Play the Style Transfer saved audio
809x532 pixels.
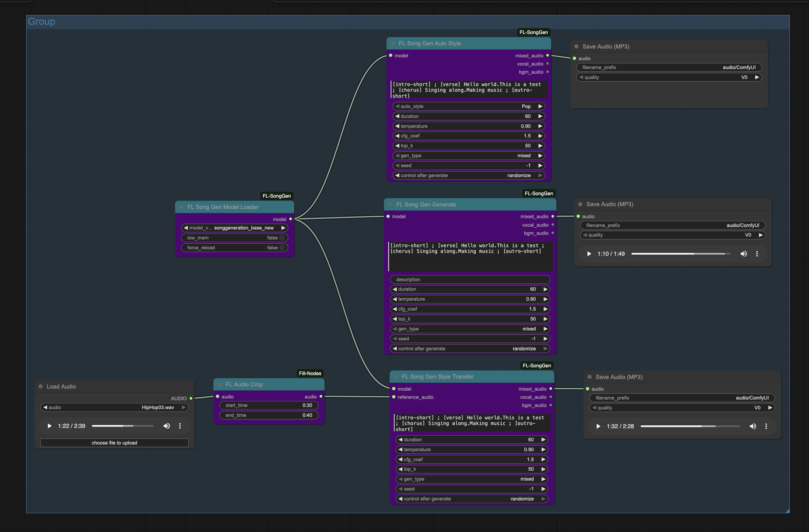coord(598,426)
